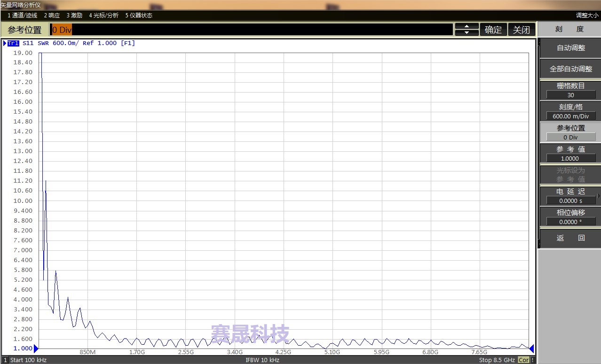Click the exclamation indicator beside Cor
The image size is (601, 364).
point(532,360)
